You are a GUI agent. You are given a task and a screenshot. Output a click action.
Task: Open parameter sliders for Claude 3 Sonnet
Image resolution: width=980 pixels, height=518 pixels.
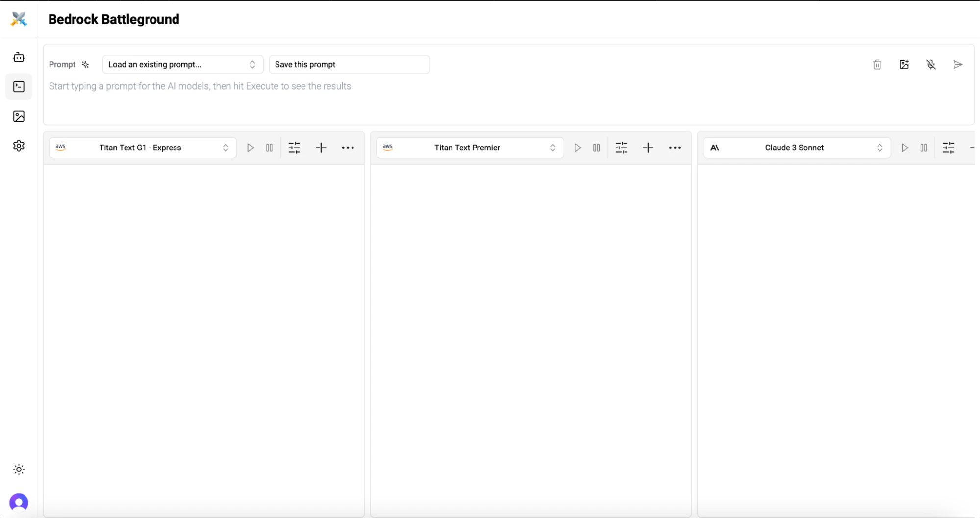pos(949,148)
